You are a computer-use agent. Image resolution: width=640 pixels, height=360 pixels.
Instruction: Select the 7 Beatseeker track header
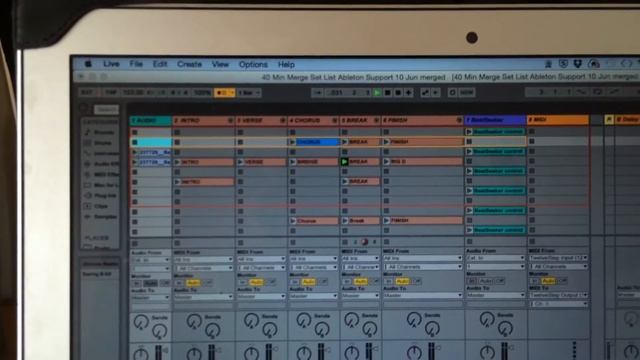(x=495, y=120)
